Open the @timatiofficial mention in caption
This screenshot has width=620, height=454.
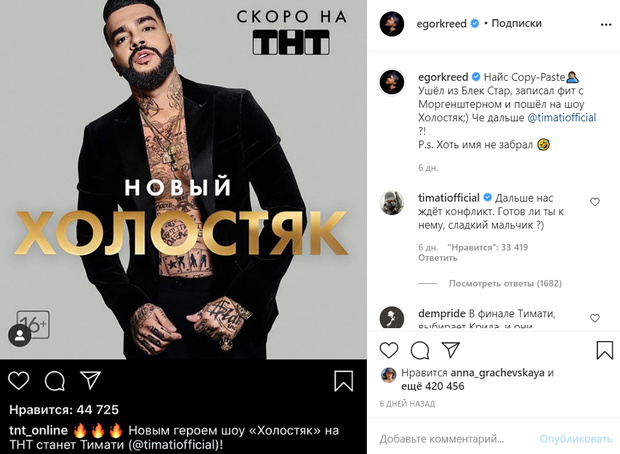click(x=561, y=117)
